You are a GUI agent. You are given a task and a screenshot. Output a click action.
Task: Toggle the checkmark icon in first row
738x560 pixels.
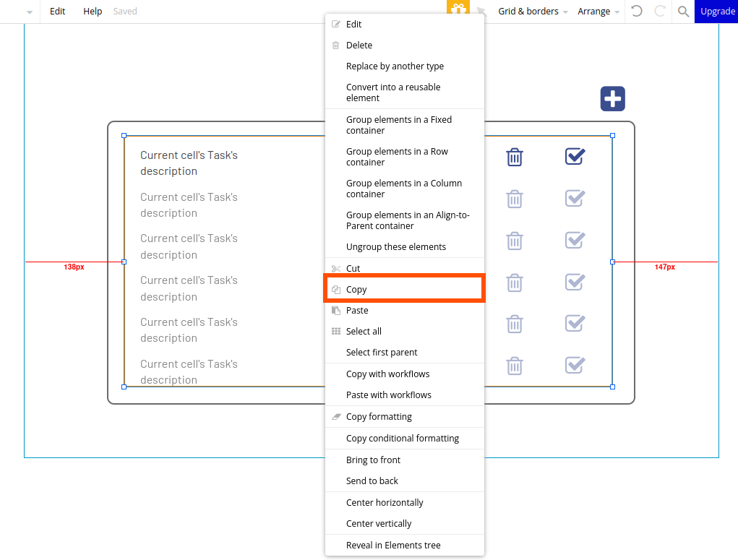coord(575,156)
